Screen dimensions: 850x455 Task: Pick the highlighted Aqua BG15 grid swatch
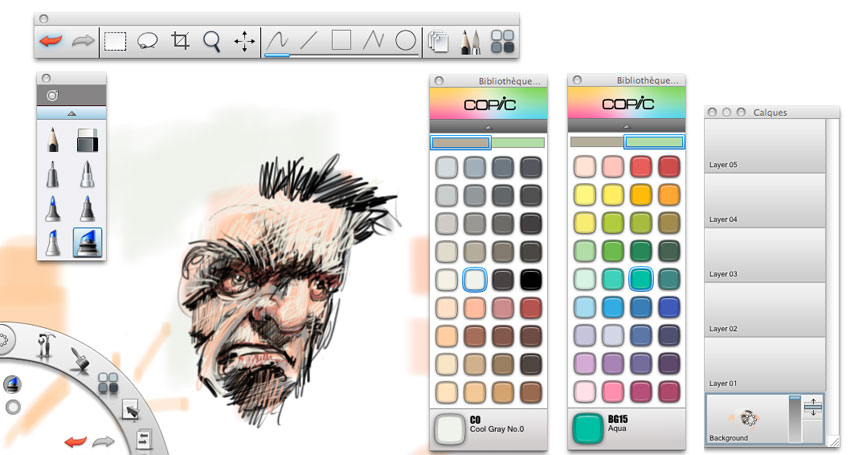tap(641, 279)
